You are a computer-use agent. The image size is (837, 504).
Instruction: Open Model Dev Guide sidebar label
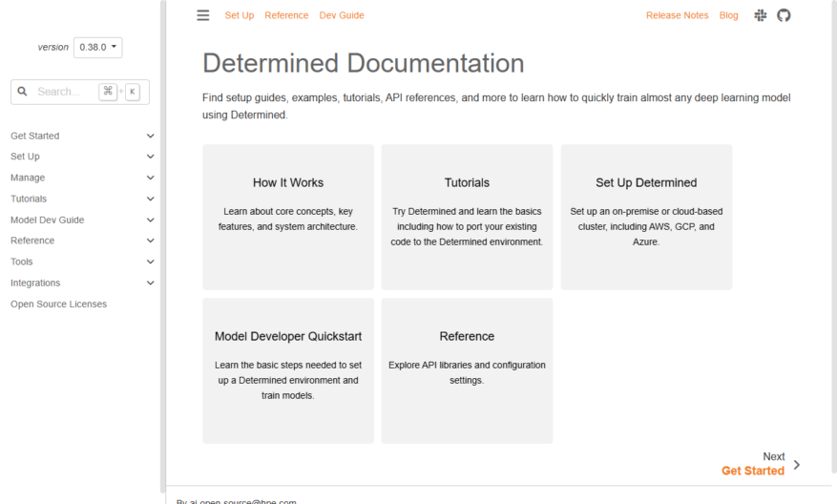pos(47,220)
